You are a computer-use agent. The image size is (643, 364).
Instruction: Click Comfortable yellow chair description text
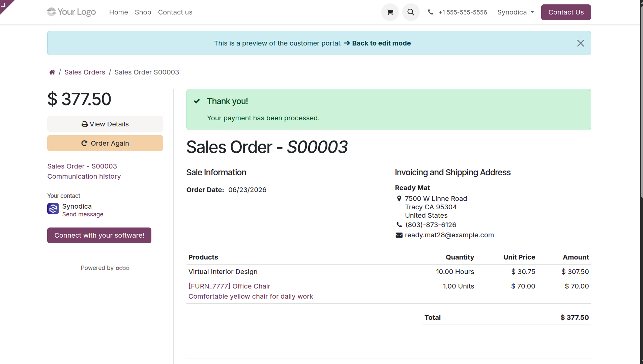tap(251, 296)
